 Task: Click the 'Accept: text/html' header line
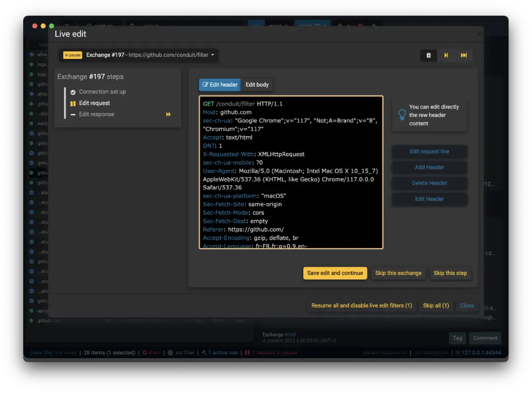(228, 138)
